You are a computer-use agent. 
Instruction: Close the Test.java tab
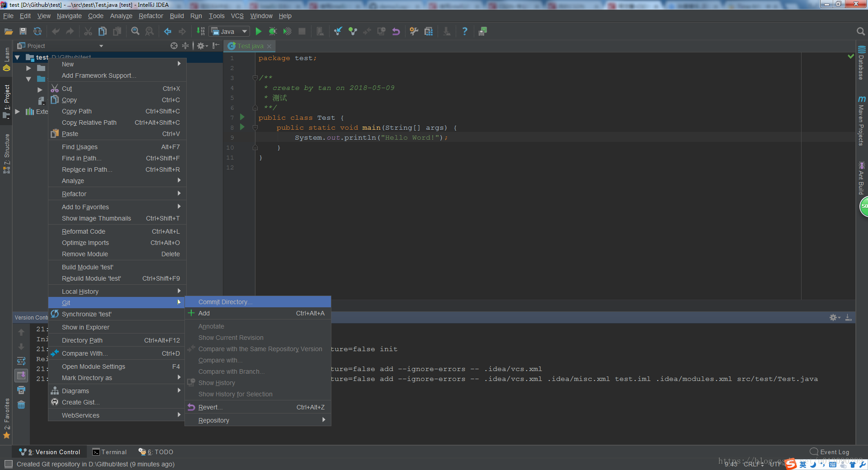[x=269, y=46]
